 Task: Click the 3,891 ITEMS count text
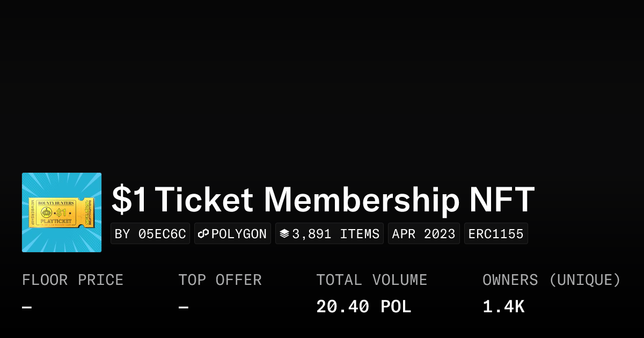[335, 234]
